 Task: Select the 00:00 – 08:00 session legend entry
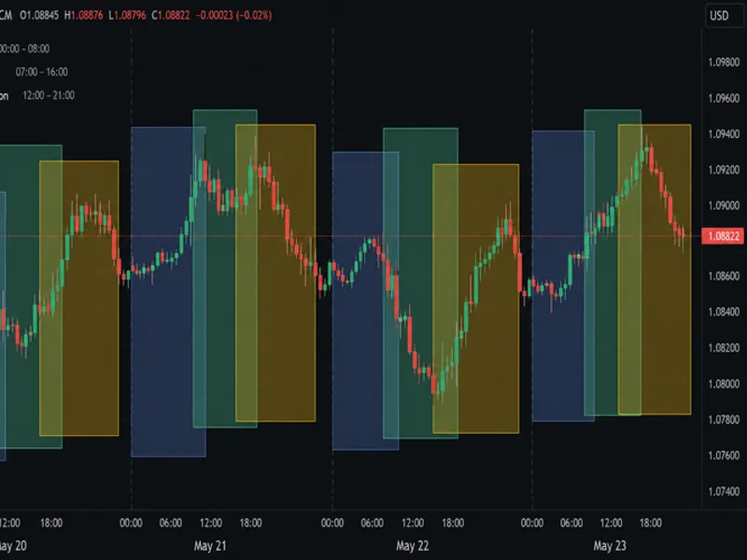coord(25,49)
